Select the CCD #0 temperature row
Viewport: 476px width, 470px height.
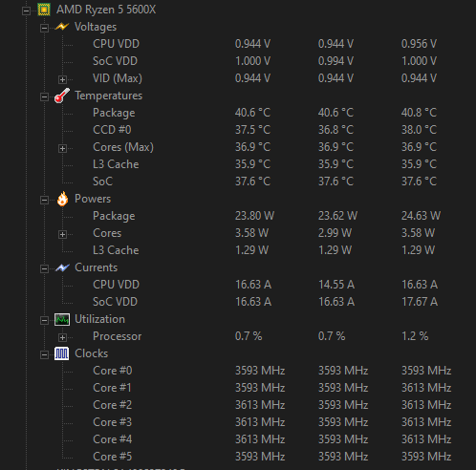pos(112,130)
